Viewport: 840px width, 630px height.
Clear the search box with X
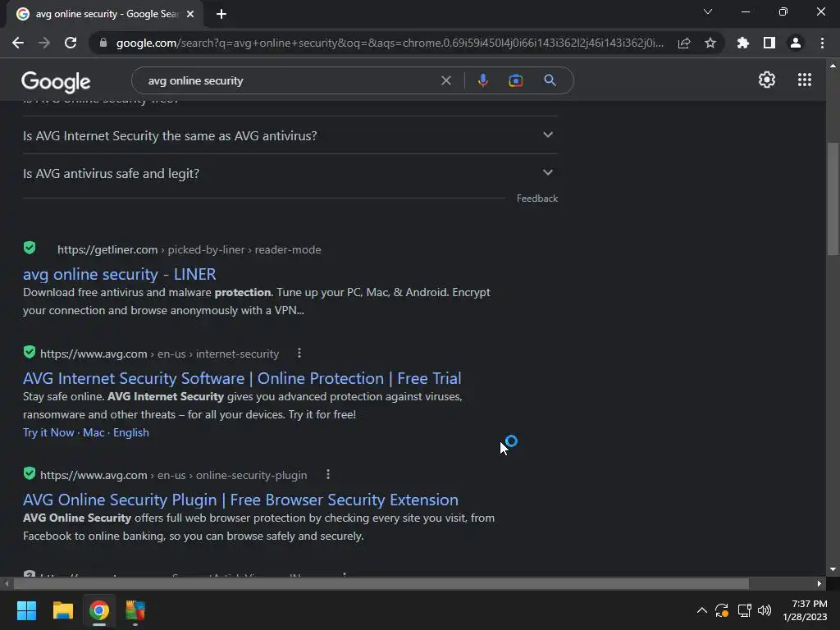[x=445, y=80]
